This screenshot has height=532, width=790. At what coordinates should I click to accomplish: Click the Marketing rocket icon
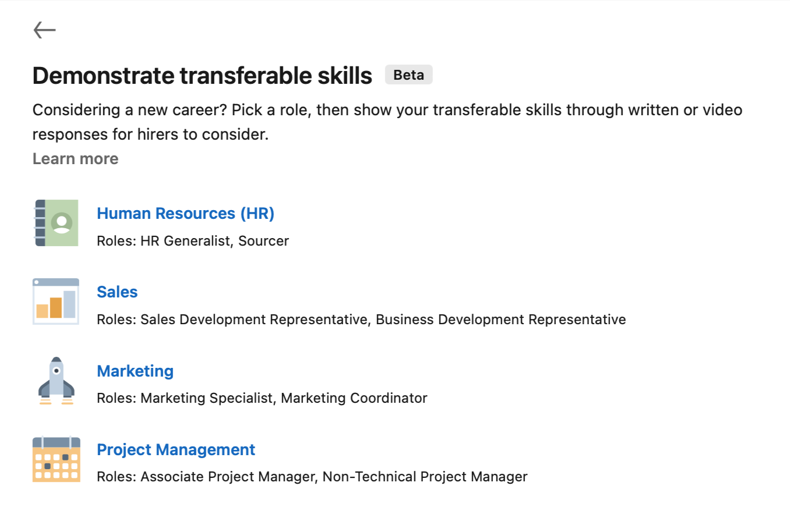pyautogui.click(x=57, y=380)
